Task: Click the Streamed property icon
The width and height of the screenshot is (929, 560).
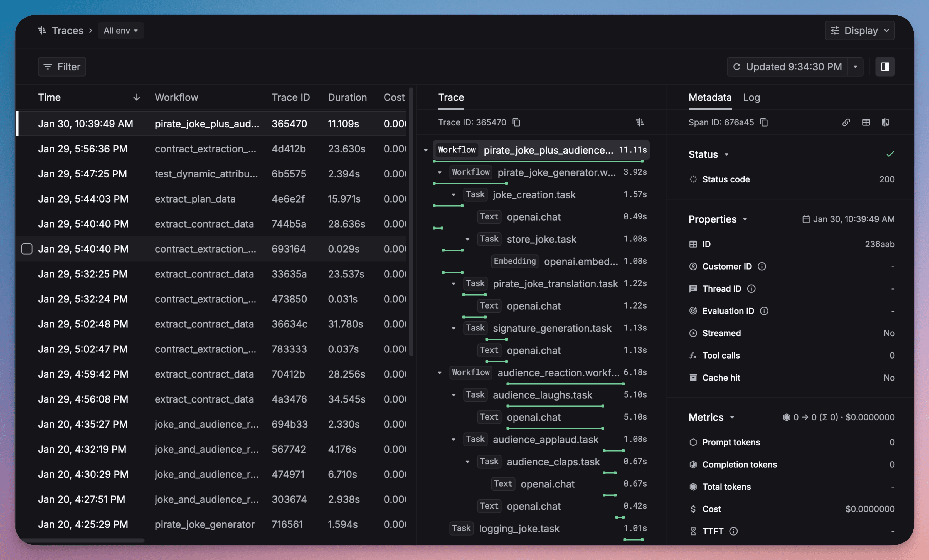Action: pyautogui.click(x=693, y=333)
